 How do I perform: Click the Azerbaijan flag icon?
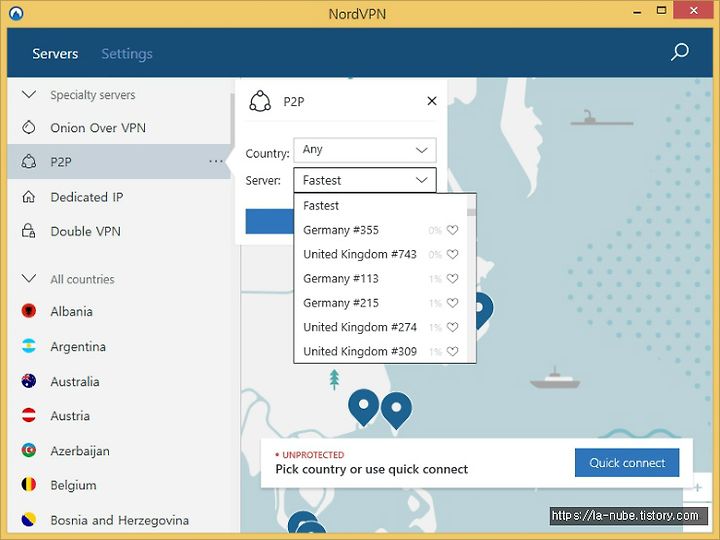[x=28, y=450]
